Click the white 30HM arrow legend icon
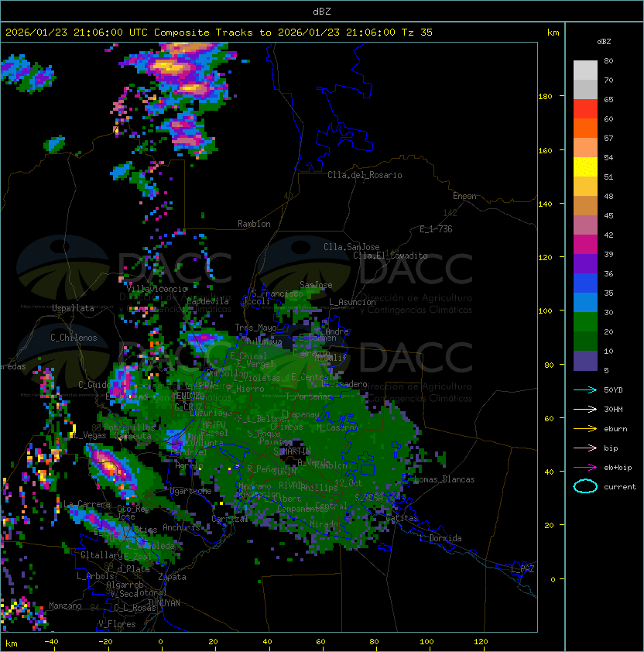644x652 pixels. click(x=585, y=409)
